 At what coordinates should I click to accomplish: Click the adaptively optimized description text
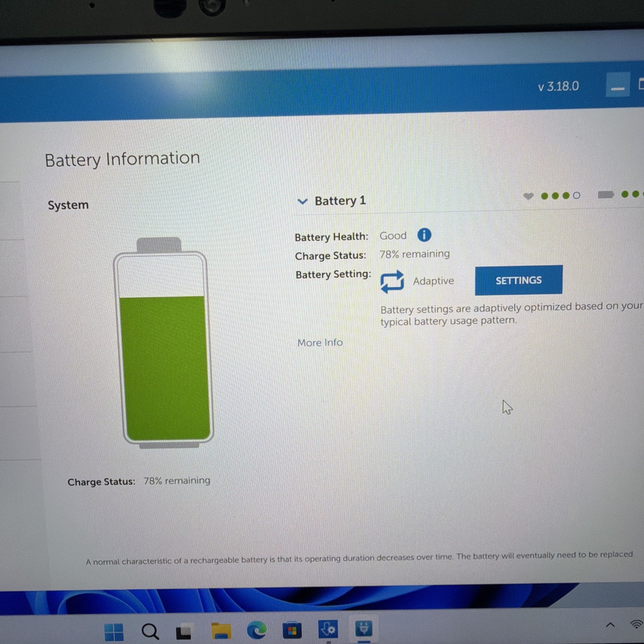[x=512, y=314]
